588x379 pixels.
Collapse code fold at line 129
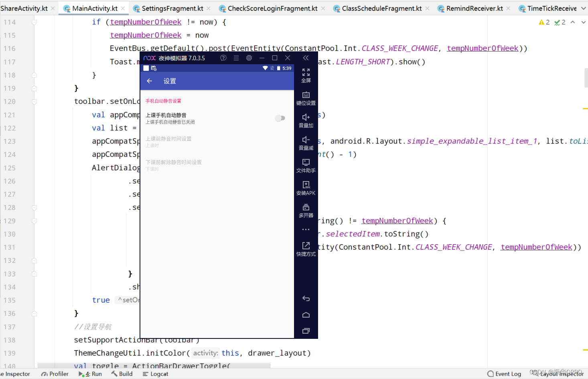tap(34, 221)
